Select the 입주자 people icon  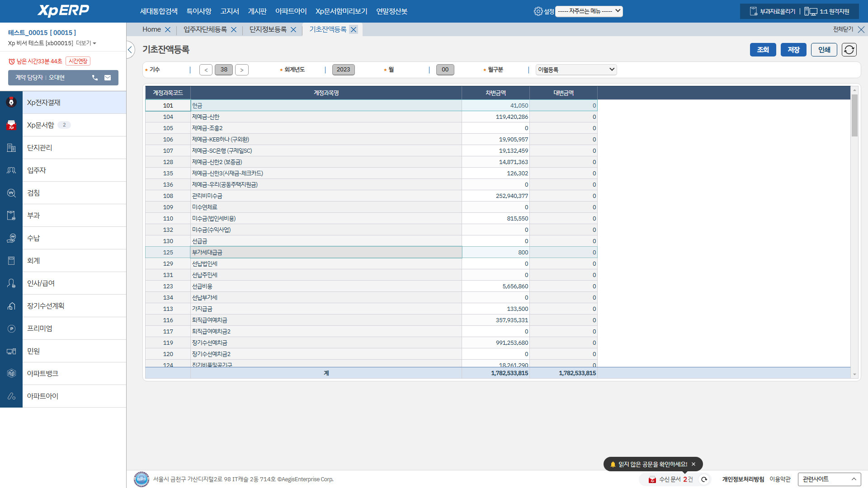tap(11, 170)
